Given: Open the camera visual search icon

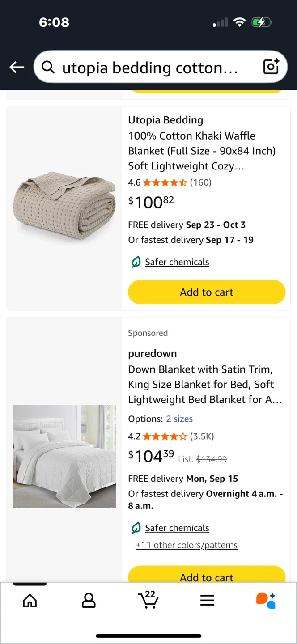Looking at the screenshot, I should (x=271, y=66).
